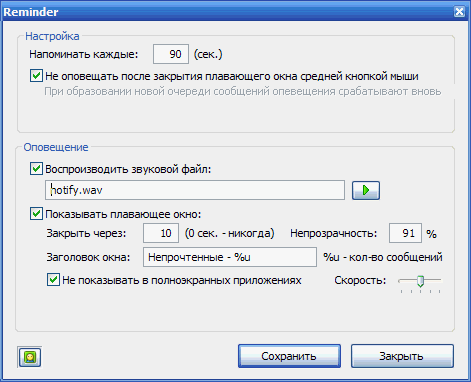Click the 'Настройка' group header

[52, 36]
